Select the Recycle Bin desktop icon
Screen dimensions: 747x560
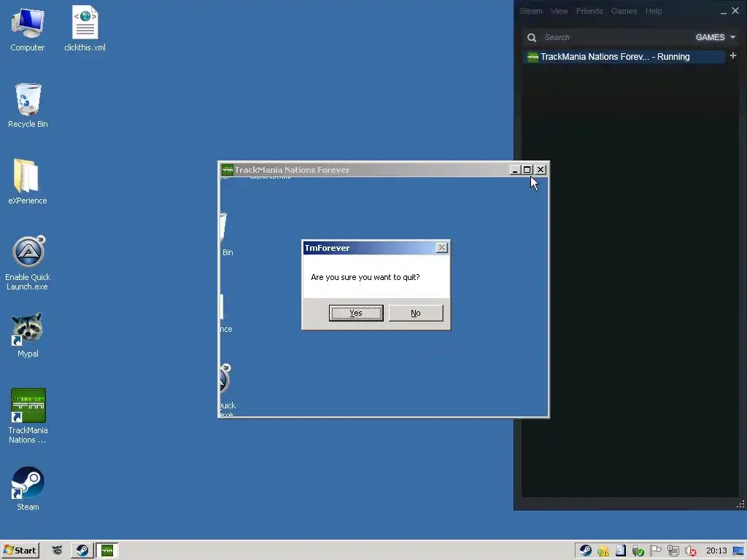tap(28, 105)
